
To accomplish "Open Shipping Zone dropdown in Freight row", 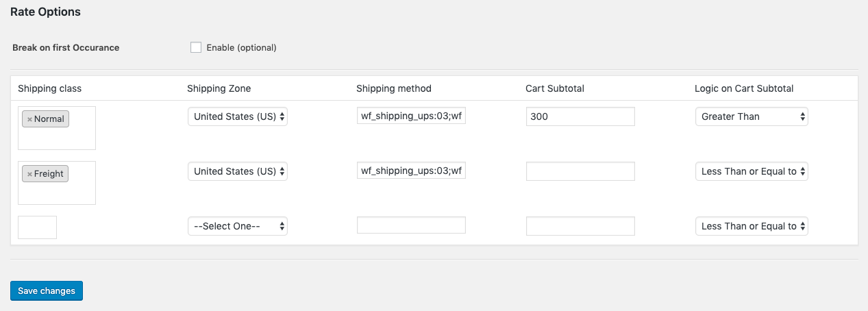I will [x=238, y=171].
